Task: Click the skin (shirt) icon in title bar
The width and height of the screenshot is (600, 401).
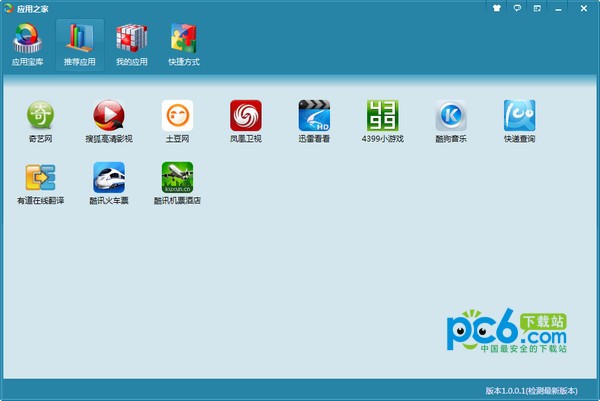Action: (497, 8)
